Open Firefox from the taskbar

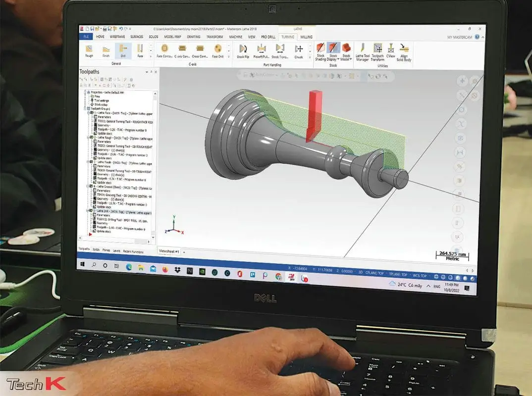pos(165,270)
